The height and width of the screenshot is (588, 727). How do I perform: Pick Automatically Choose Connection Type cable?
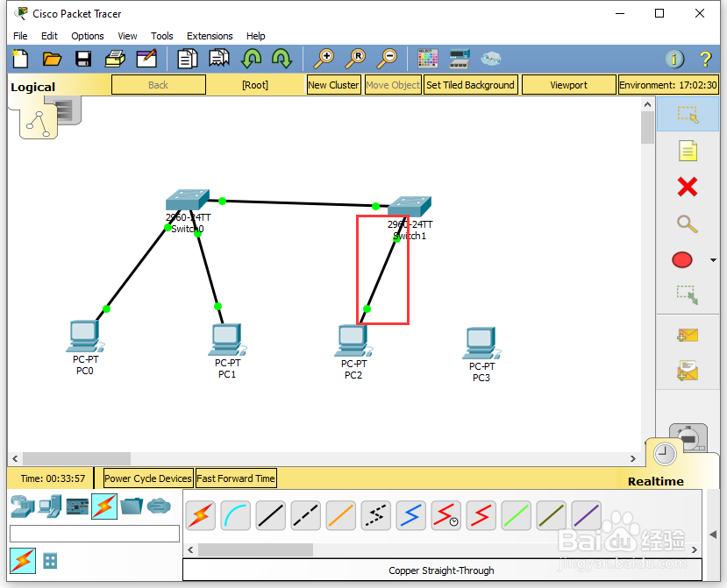[x=201, y=515]
